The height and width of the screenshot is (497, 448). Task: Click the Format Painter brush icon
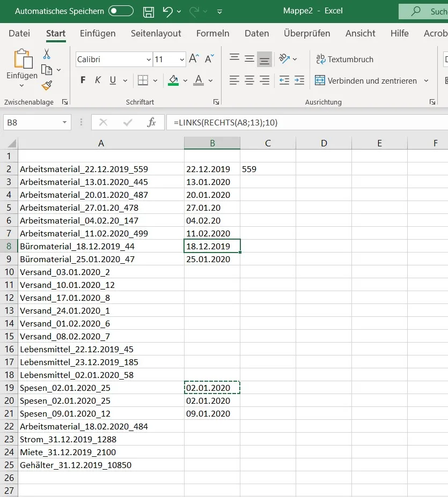pyautogui.click(x=47, y=85)
